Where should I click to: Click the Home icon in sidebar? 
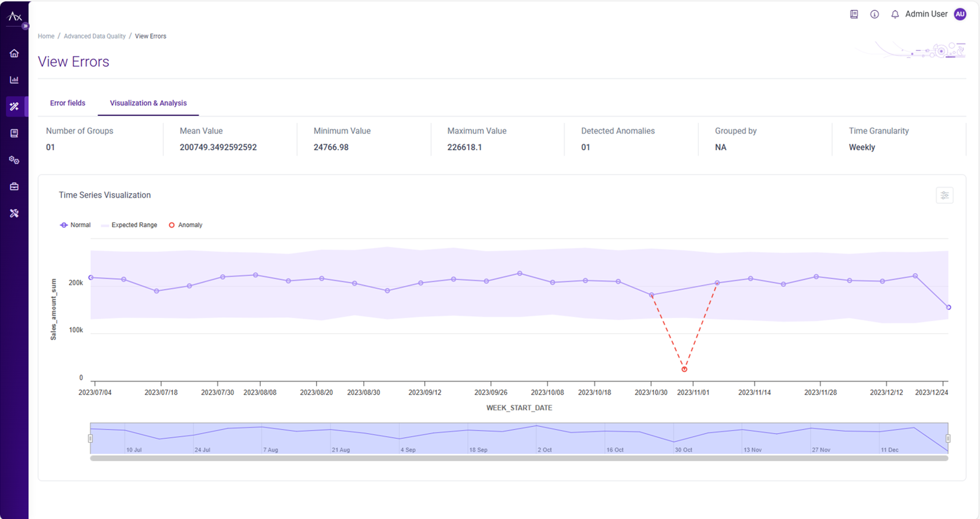click(14, 53)
